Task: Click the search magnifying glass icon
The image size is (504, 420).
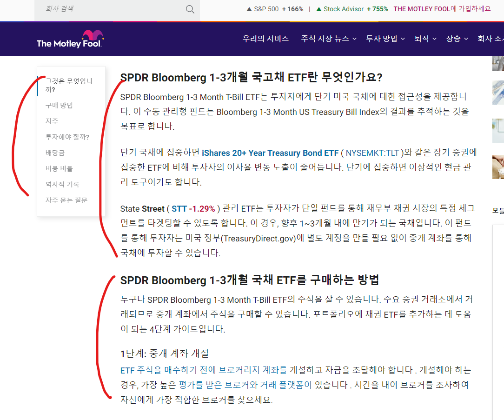Action: click(x=190, y=9)
